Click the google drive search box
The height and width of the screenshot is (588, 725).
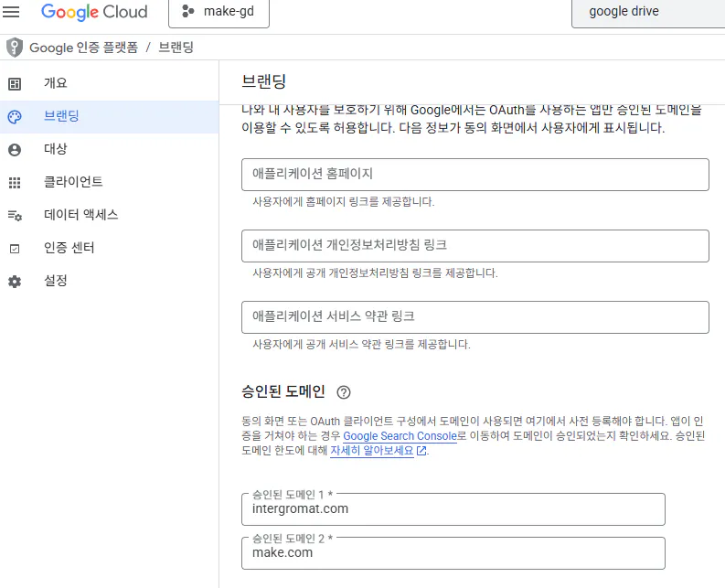click(648, 13)
